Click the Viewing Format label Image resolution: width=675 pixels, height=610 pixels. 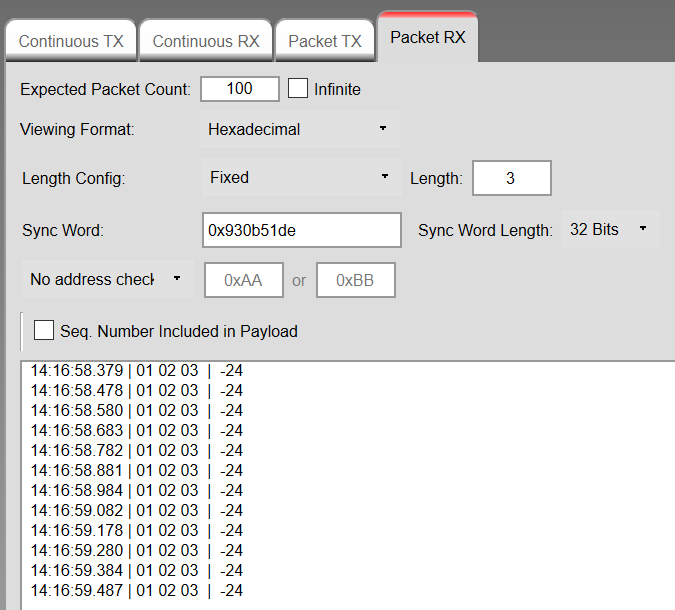click(x=77, y=129)
